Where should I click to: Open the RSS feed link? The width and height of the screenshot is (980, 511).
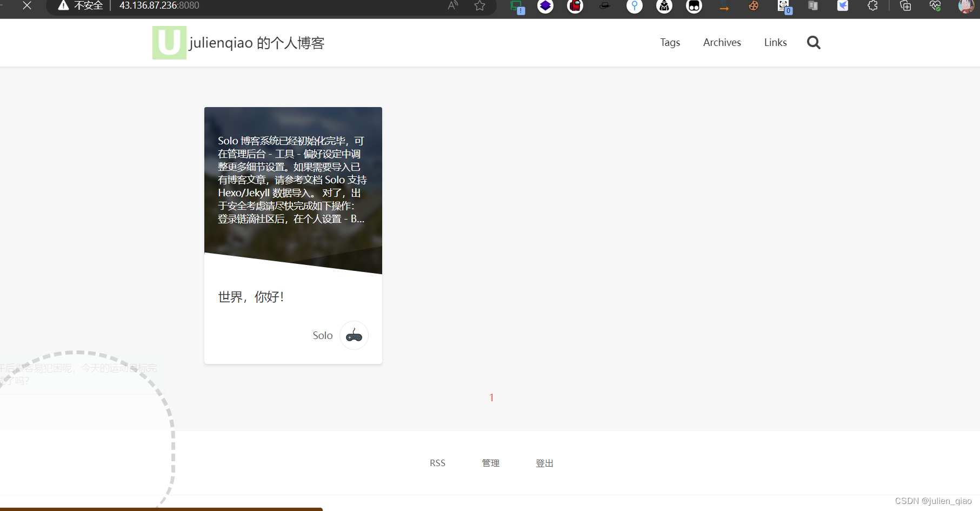tap(438, 463)
